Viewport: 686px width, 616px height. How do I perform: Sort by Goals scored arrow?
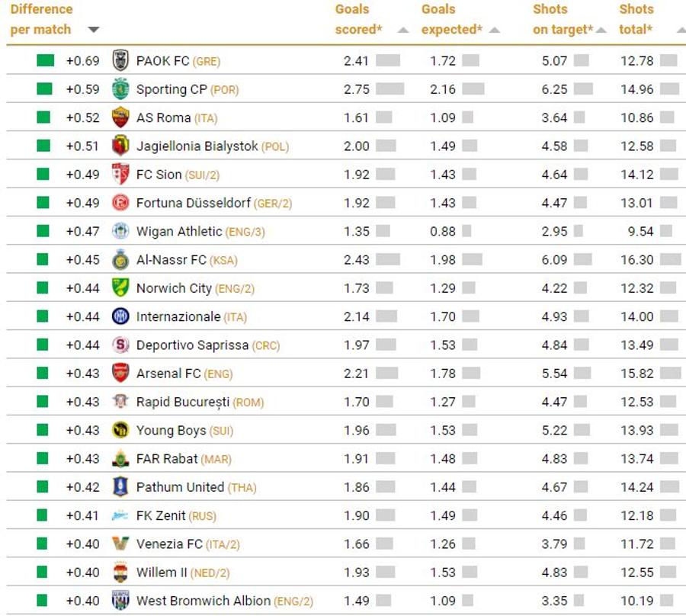[403, 30]
